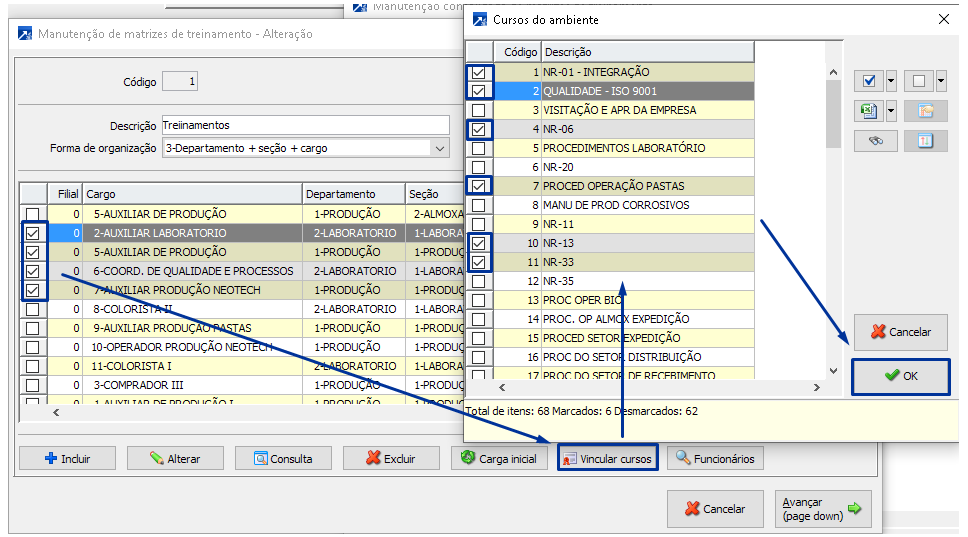The width and height of the screenshot is (968, 537).
Task: Tick the 8-COLORISTA II row checkbox
Action: [x=33, y=309]
